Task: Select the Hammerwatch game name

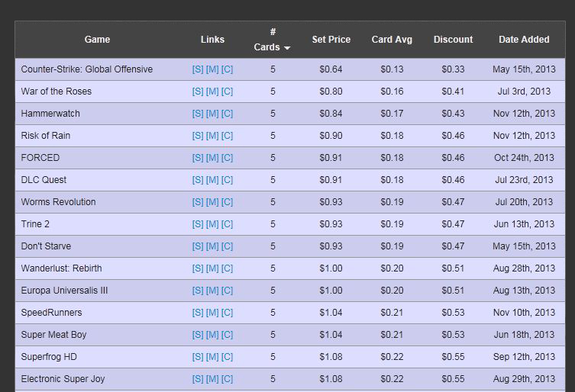Action: click(50, 114)
